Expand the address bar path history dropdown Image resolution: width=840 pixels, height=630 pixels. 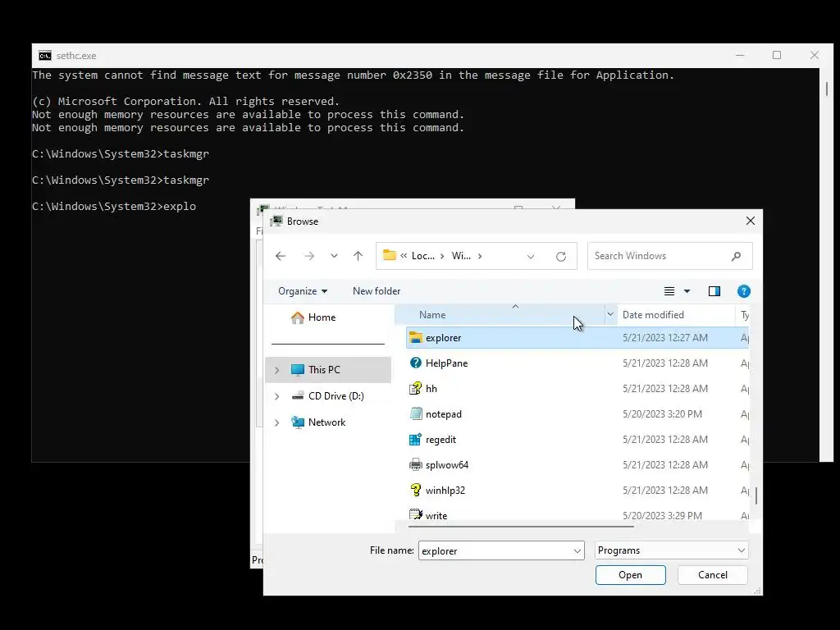[531, 256]
